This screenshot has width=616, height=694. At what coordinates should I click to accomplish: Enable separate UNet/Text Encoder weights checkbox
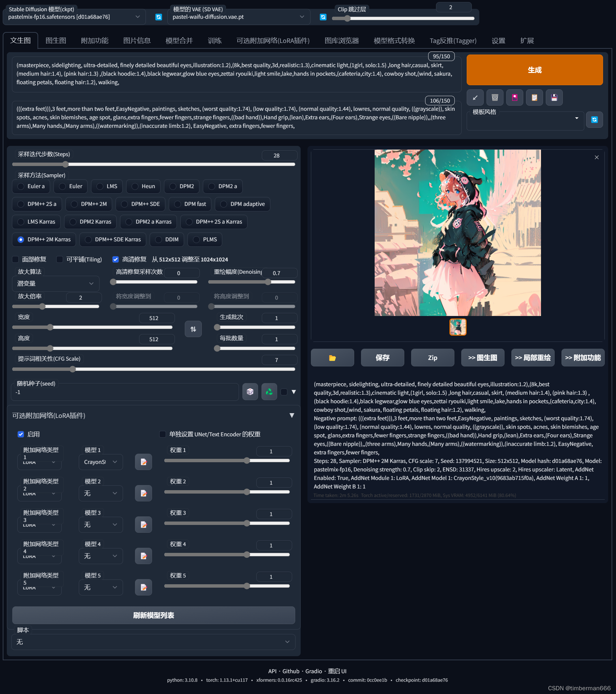click(x=163, y=434)
